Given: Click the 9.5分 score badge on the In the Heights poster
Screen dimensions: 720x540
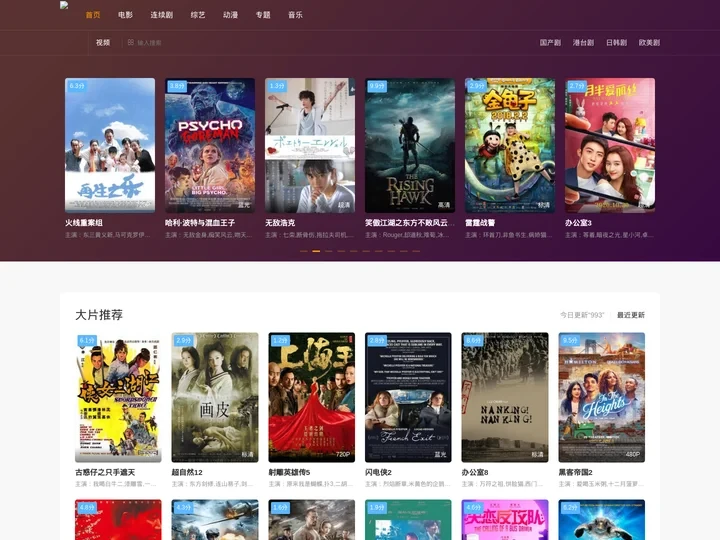Looking at the screenshot, I should point(570,340).
